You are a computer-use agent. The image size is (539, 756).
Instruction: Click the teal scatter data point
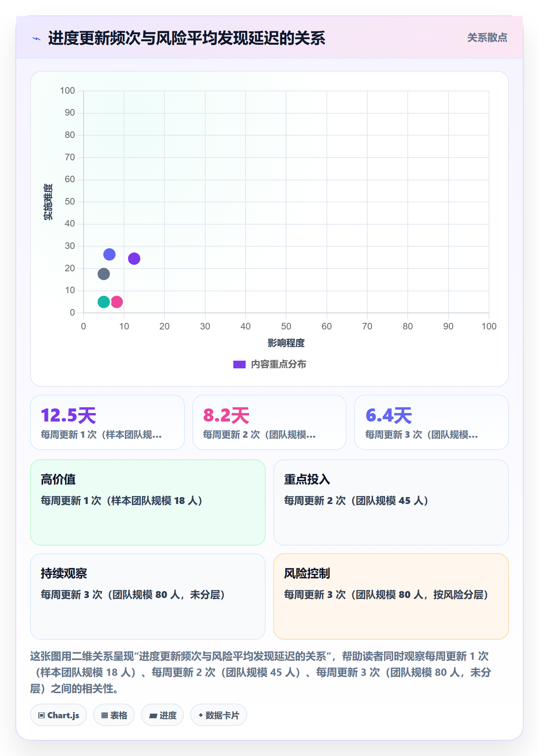click(x=104, y=302)
